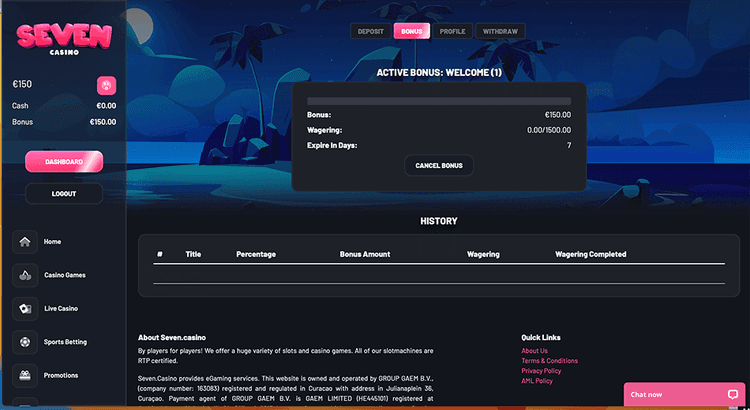Click the 0.00/1500.00 wagering value
Image resolution: width=750 pixels, height=410 pixels.
[x=549, y=130]
